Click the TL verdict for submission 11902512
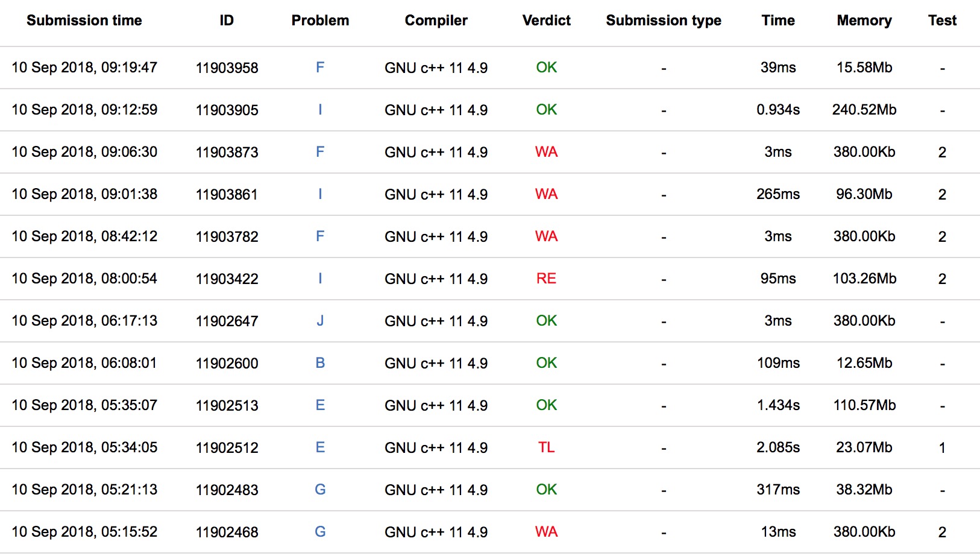Viewport: 980px width, 556px height. click(x=546, y=447)
